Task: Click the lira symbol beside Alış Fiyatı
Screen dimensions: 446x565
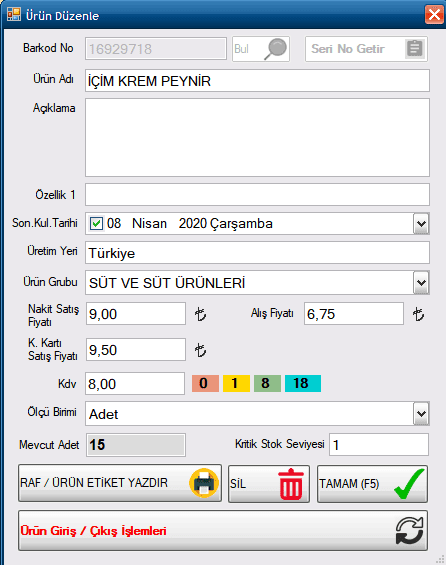Action: (x=418, y=314)
